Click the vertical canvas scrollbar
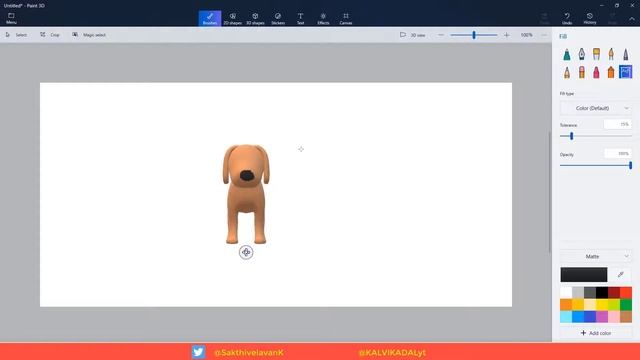 pyautogui.click(x=549, y=193)
